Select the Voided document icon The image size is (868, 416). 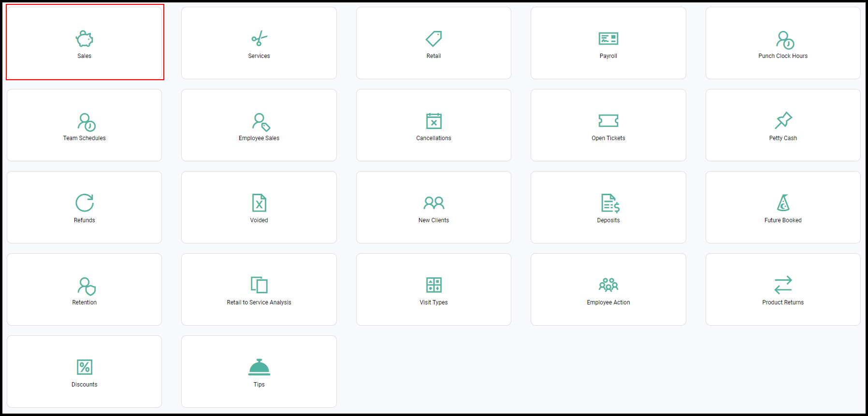260,203
